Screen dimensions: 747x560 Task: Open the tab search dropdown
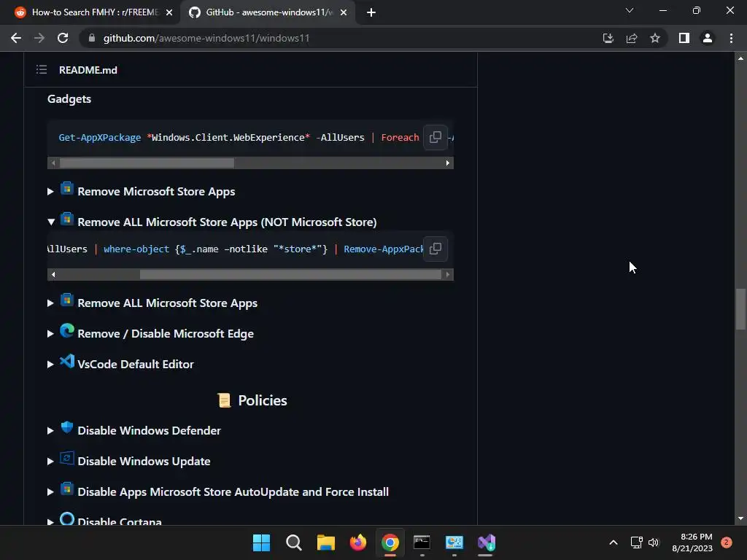coord(630,10)
